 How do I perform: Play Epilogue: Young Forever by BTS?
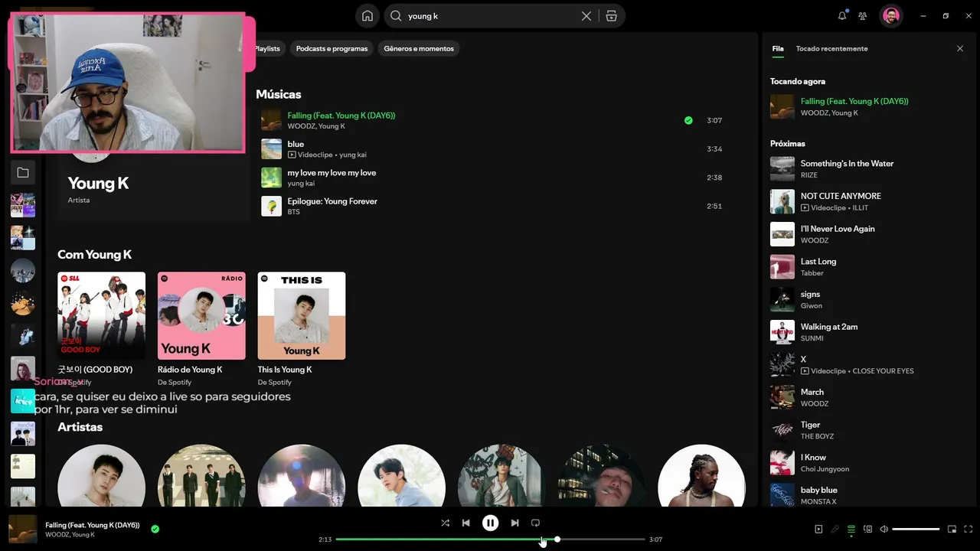pyautogui.click(x=490, y=206)
